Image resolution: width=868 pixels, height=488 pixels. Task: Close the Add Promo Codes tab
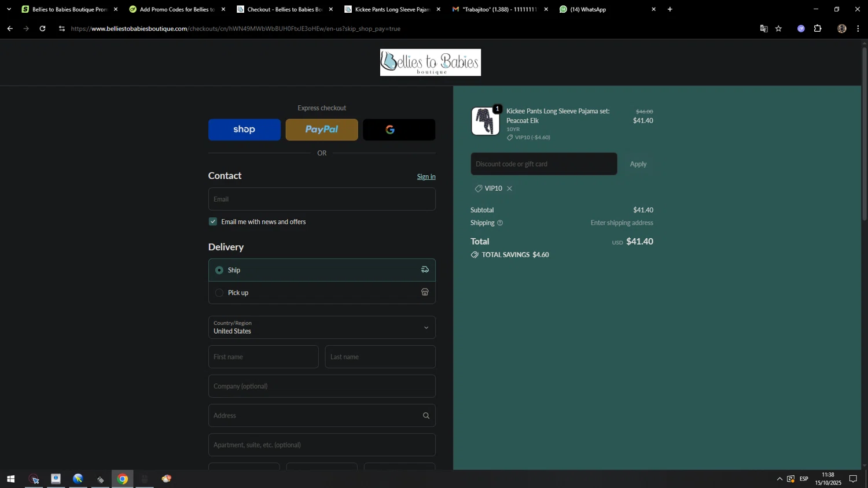pyautogui.click(x=223, y=9)
